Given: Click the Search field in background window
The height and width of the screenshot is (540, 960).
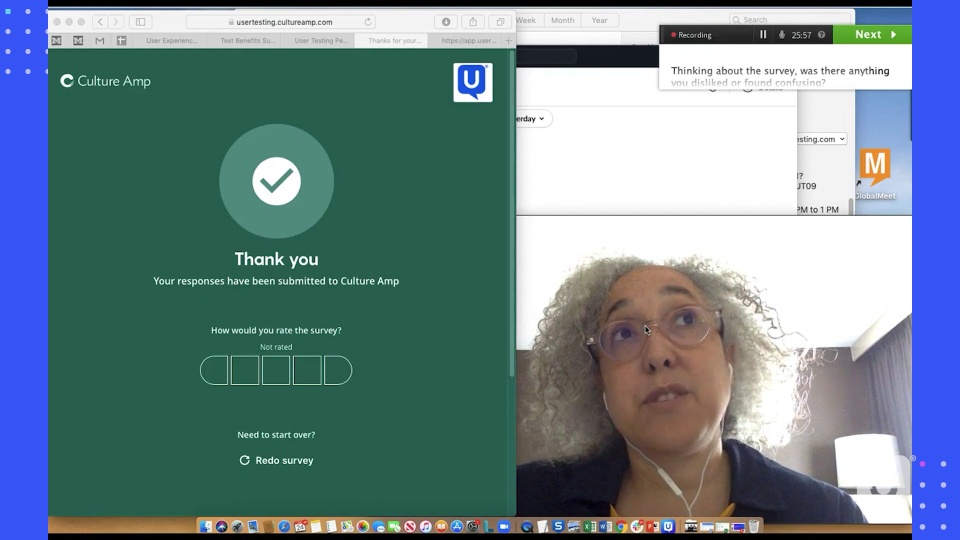Looking at the screenshot, I should pos(790,20).
